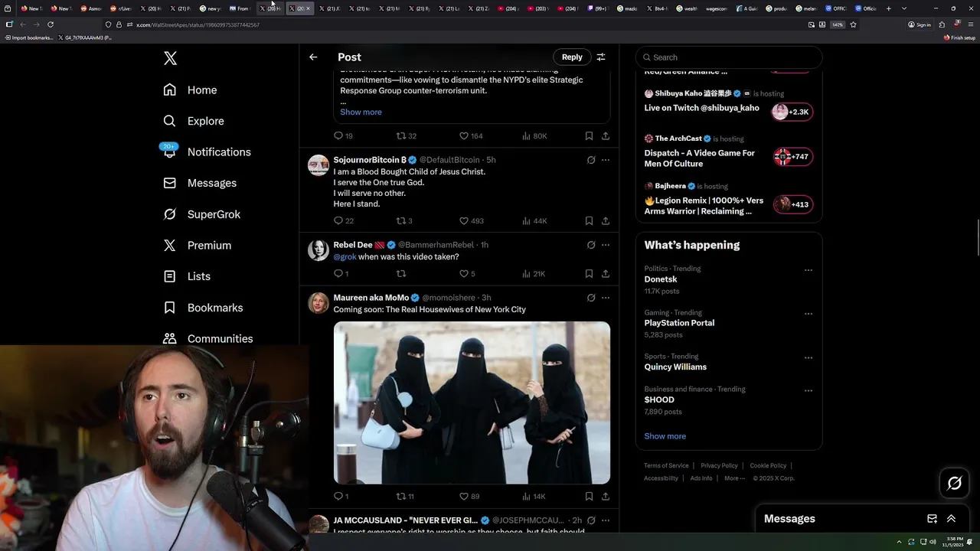Open Privacy Policy link

[x=719, y=465]
